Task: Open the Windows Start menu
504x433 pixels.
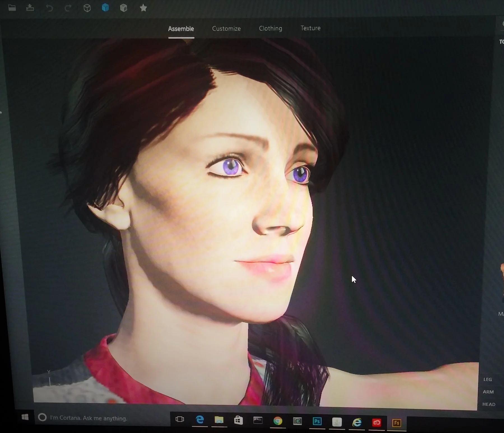Action: 25,417
